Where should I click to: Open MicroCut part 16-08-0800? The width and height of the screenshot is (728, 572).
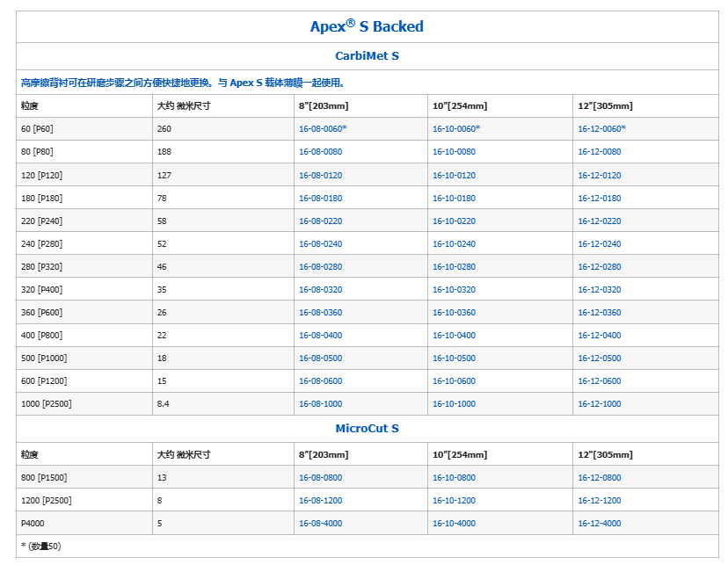click(320, 478)
